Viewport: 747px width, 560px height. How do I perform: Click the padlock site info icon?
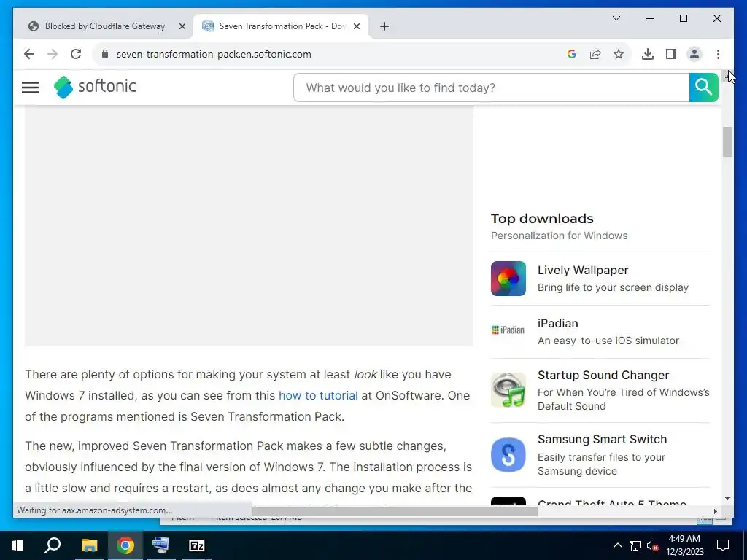(x=105, y=54)
